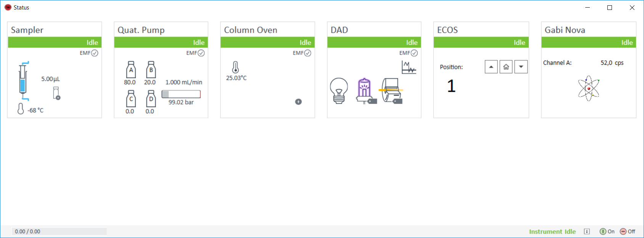The image size is (644, 238).
Task: Select solvent bottle B in Quat. Pump
Action: pos(151,70)
